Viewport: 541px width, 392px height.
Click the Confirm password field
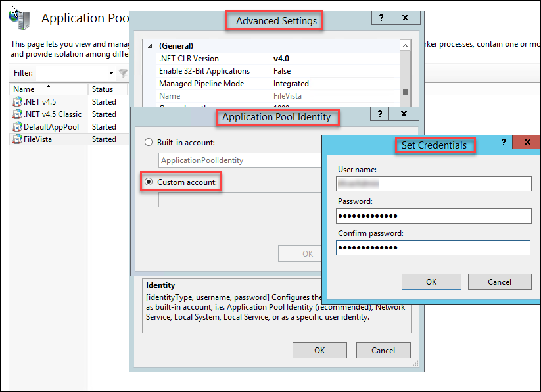(x=433, y=248)
